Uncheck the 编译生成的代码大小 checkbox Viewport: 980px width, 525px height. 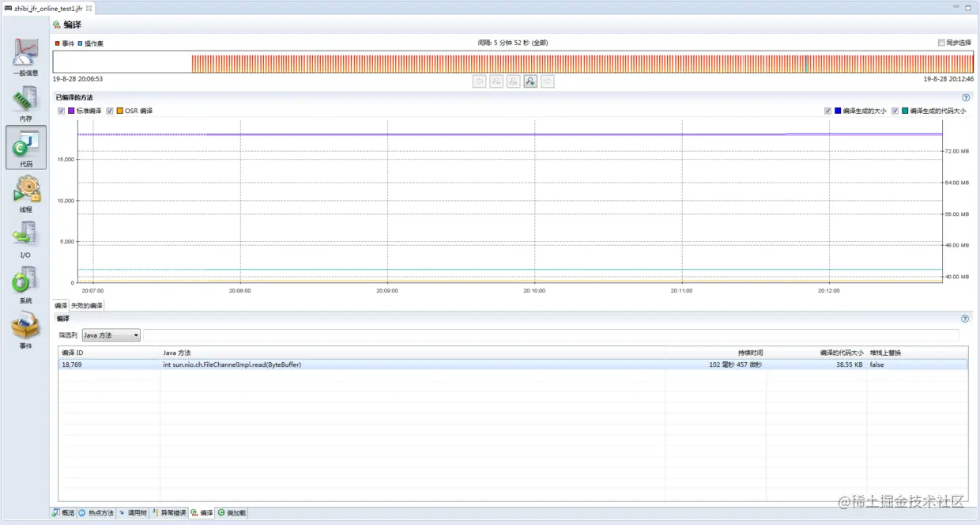(x=895, y=111)
